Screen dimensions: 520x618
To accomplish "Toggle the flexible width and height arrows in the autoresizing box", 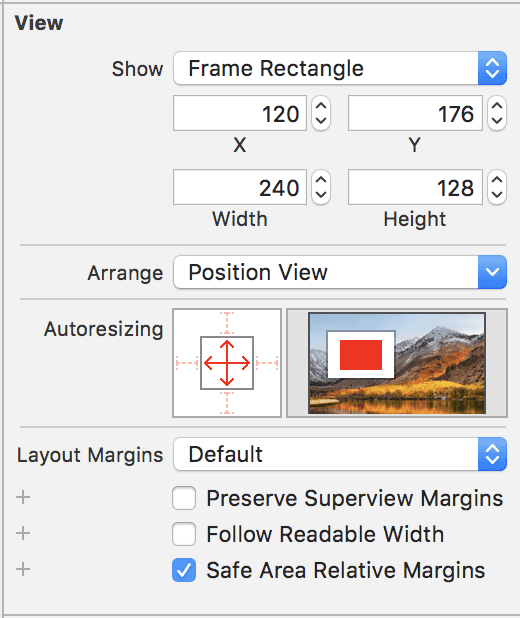I will tap(227, 363).
